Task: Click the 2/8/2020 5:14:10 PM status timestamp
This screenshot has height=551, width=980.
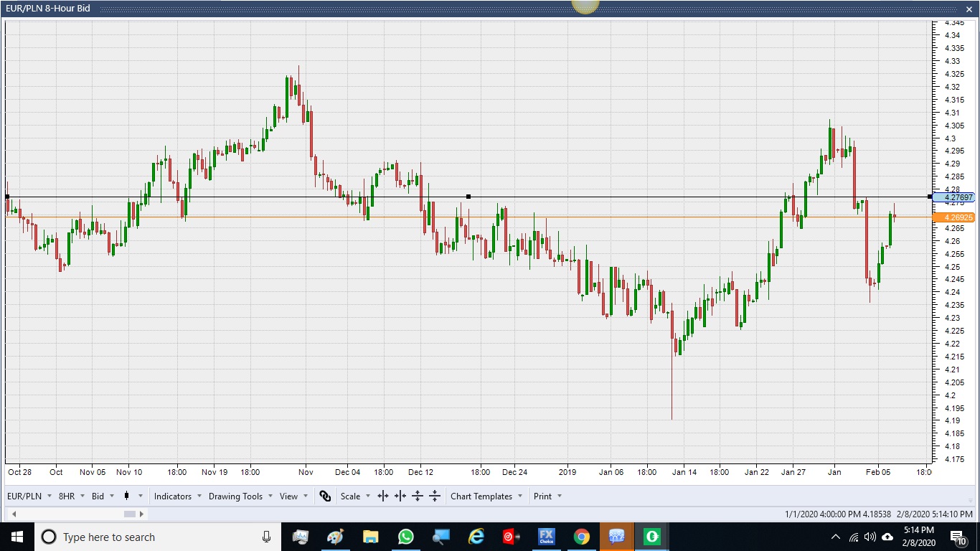Action: point(936,514)
